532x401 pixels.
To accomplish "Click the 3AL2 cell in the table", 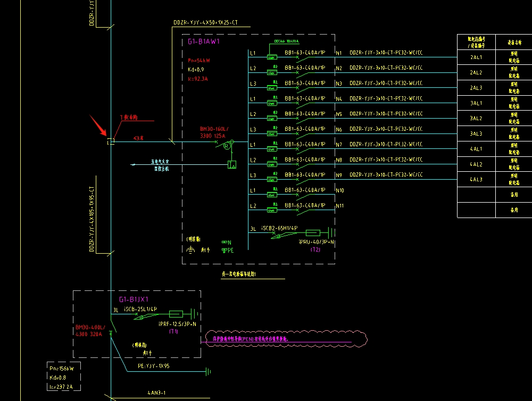I will pos(476,119).
